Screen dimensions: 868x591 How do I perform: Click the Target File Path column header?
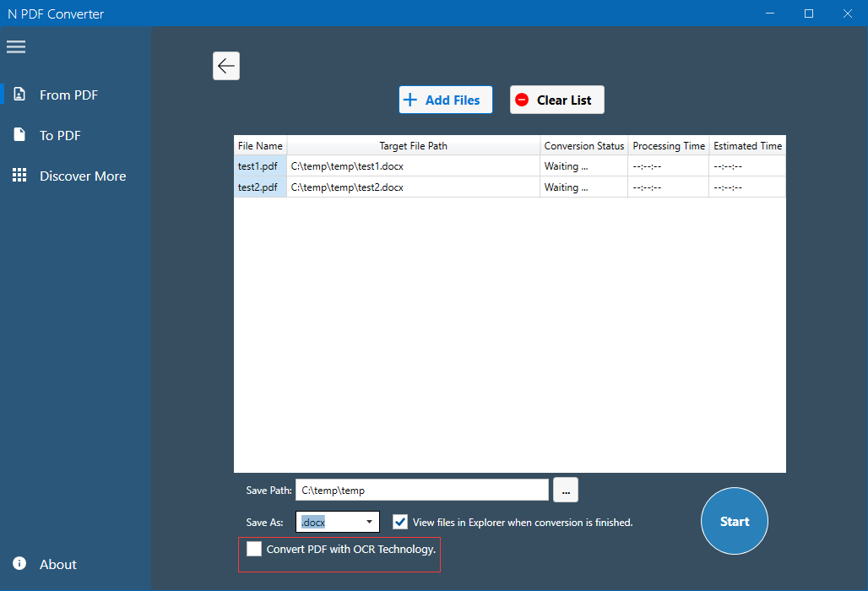[413, 146]
